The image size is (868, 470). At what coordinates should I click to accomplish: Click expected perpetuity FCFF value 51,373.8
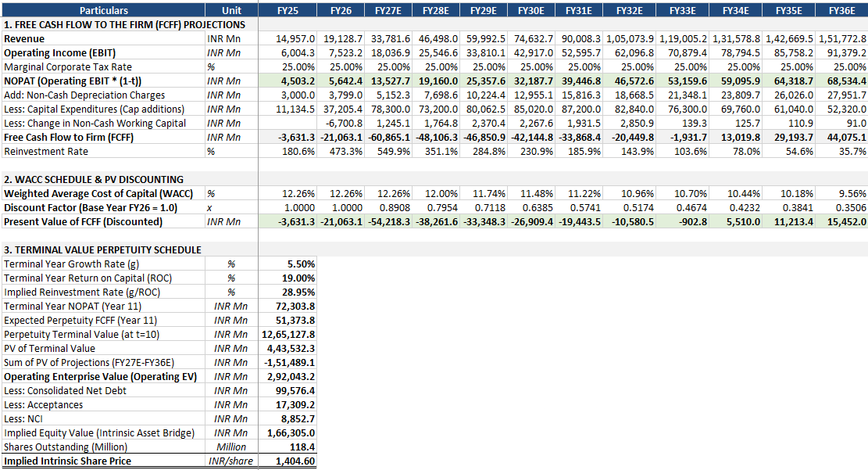[295, 321]
